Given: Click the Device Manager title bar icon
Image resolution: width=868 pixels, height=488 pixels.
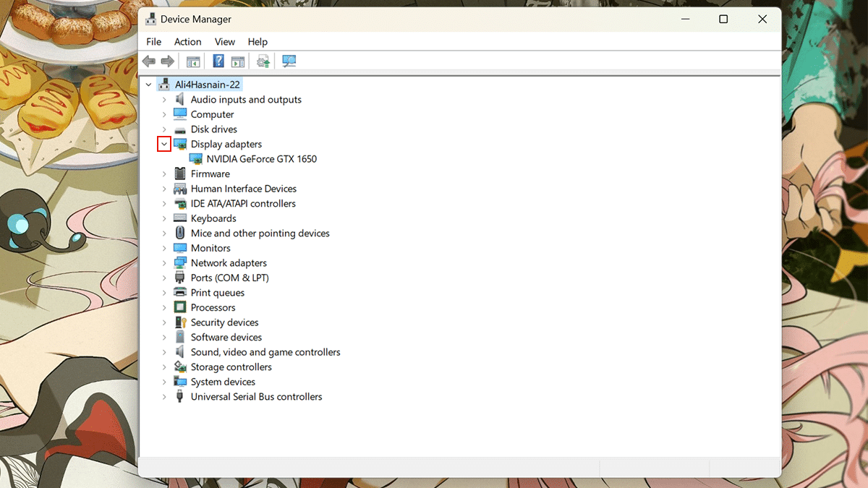Looking at the screenshot, I should click(x=151, y=20).
